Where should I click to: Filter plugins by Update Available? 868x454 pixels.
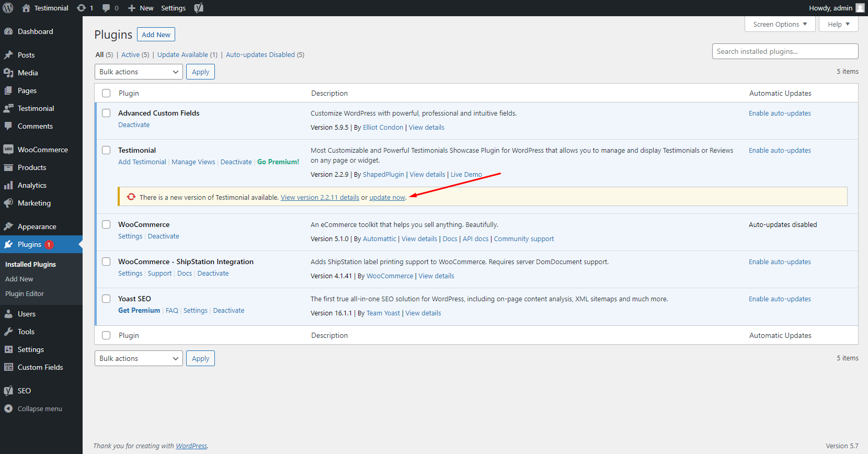[x=182, y=54]
